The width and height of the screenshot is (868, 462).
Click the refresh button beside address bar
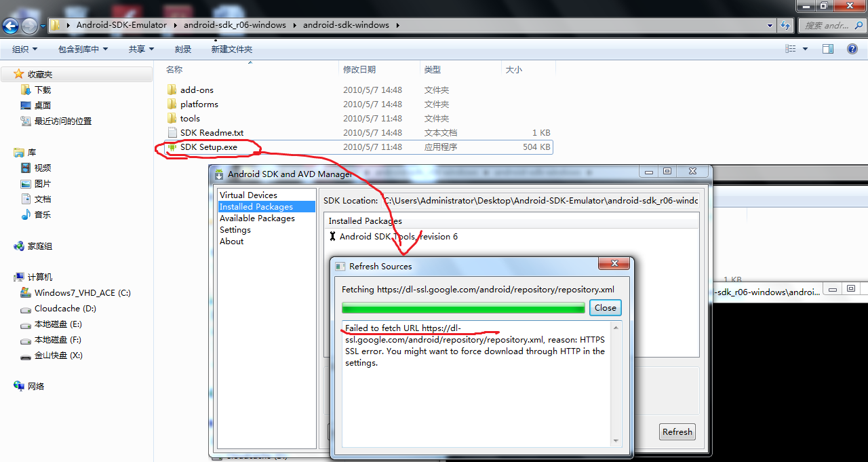click(785, 25)
